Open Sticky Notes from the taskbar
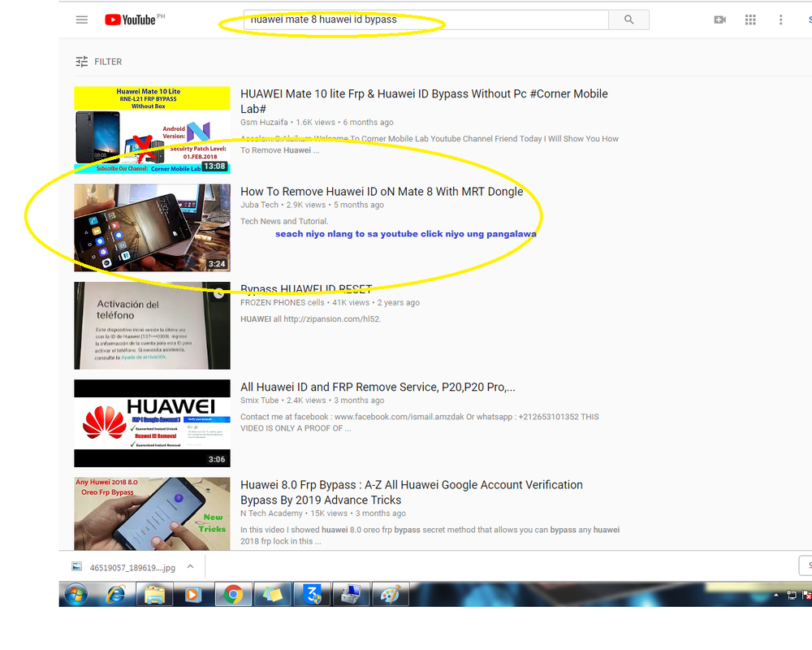The width and height of the screenshot is (812, 650). coord(273,594)
